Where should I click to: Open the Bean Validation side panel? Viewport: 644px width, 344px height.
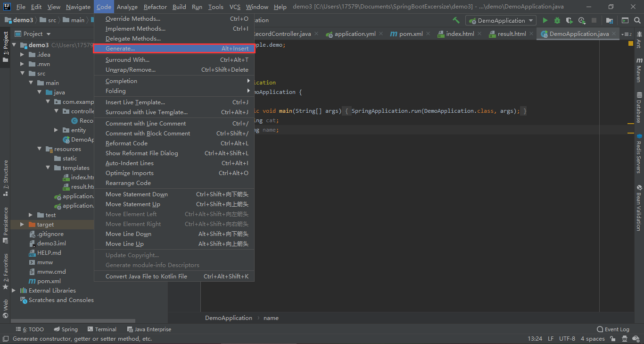(639, 208)
